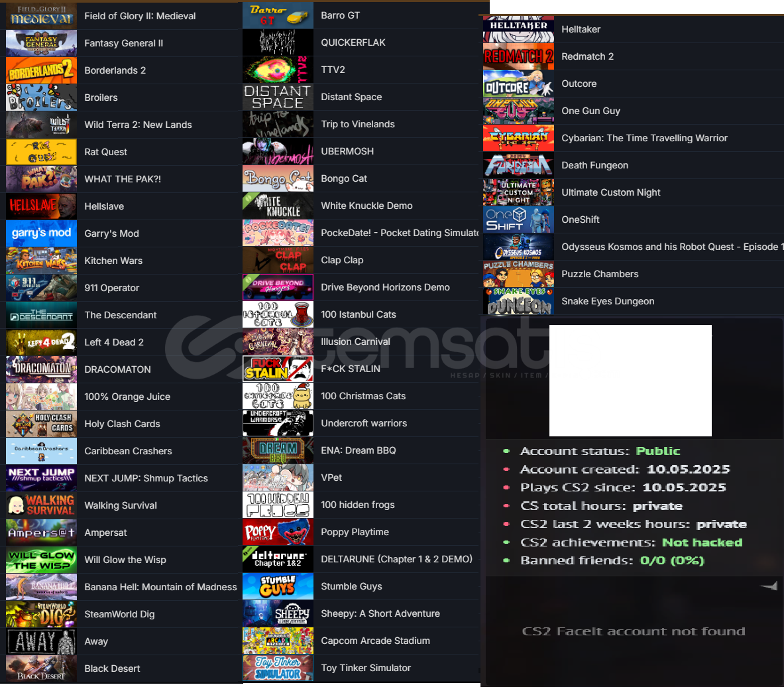Open the Death Fungeon logo
This screenshot has width=784, height=695.
pos(518,165)
